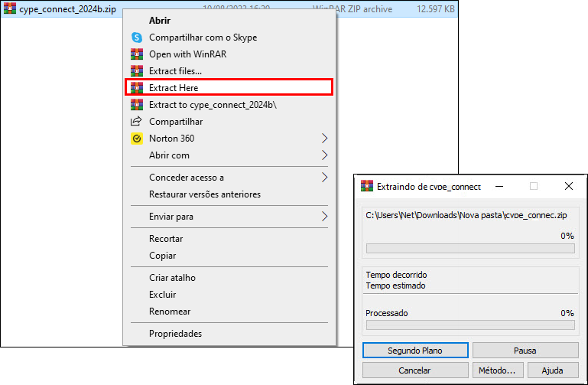Expand the Conceder acesso a submenu arrow
Image resolution: width=588 pixels, height=385 pixels.
[x=325, y=178]
